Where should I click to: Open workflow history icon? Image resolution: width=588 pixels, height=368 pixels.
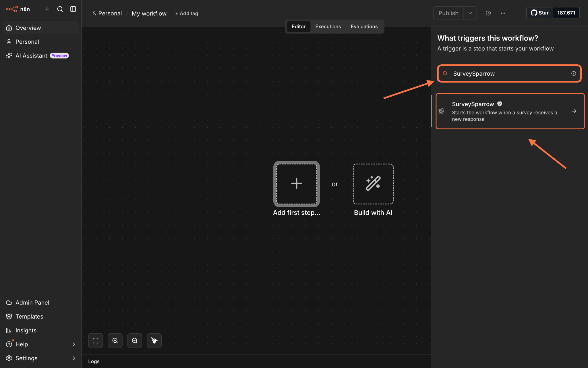(x=488, y=13)
